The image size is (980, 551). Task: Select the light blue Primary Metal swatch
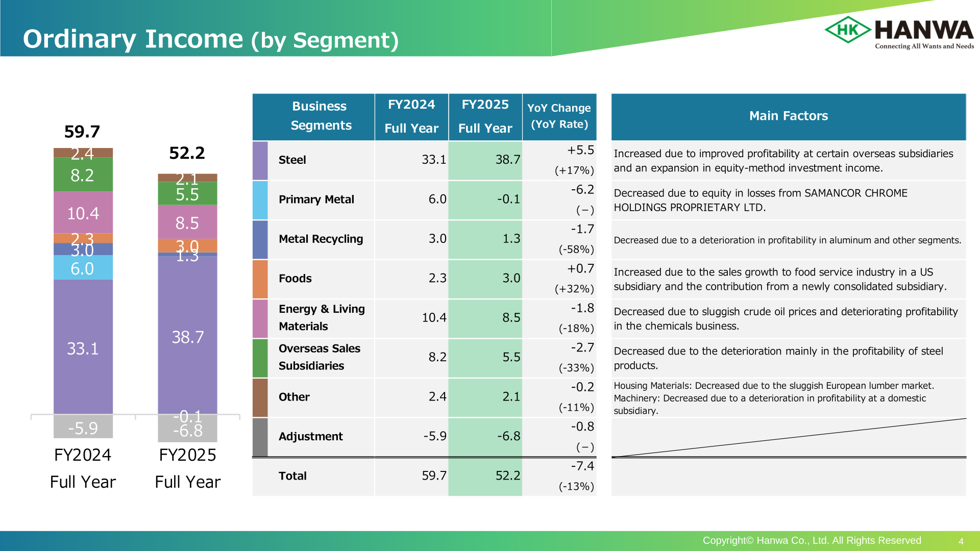[260, 200]
